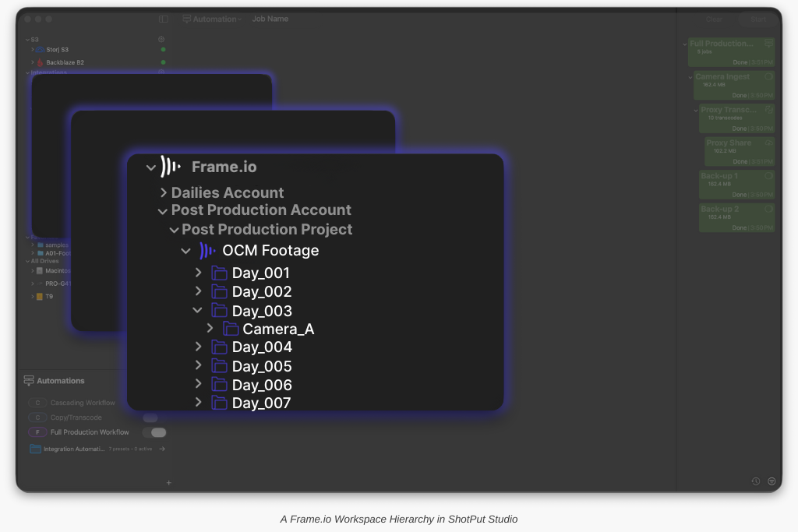The width and height of the screenshot is (798, 532).
Task: Click the Job Name field
Action: 270,19
